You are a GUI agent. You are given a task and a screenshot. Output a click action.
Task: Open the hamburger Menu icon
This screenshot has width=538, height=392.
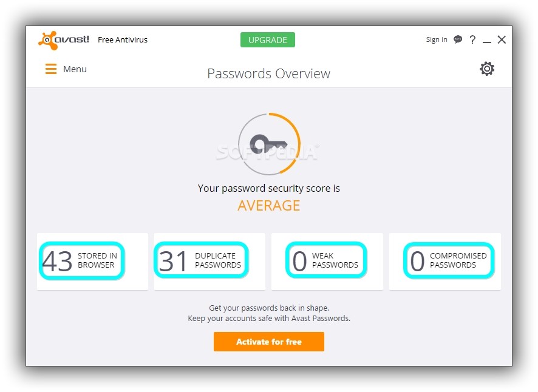pyautogui.click(x=51, y=69)
